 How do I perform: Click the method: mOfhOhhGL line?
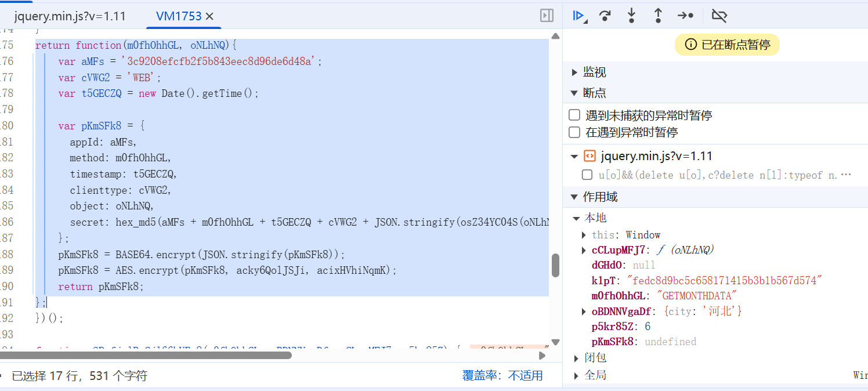coord(121,158)
